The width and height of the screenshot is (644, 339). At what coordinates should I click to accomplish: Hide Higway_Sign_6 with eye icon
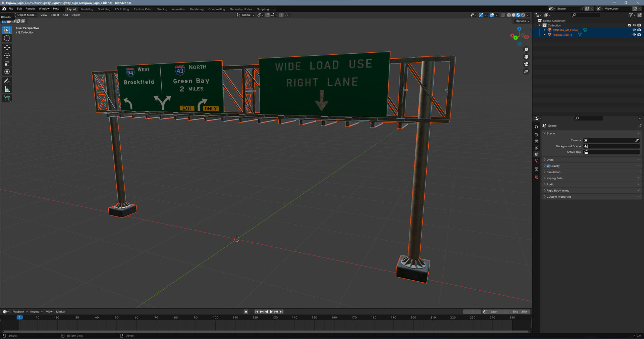[x=634, y=35]
